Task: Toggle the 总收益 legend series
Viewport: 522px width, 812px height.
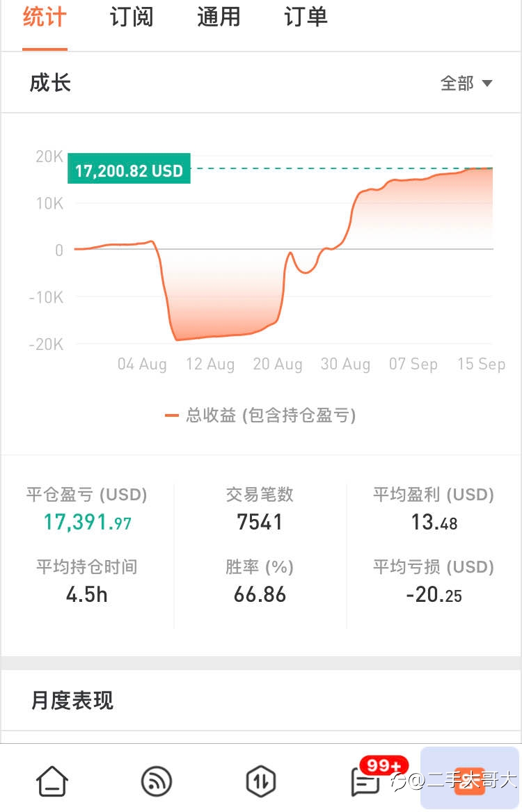Action: coord(260,415)
